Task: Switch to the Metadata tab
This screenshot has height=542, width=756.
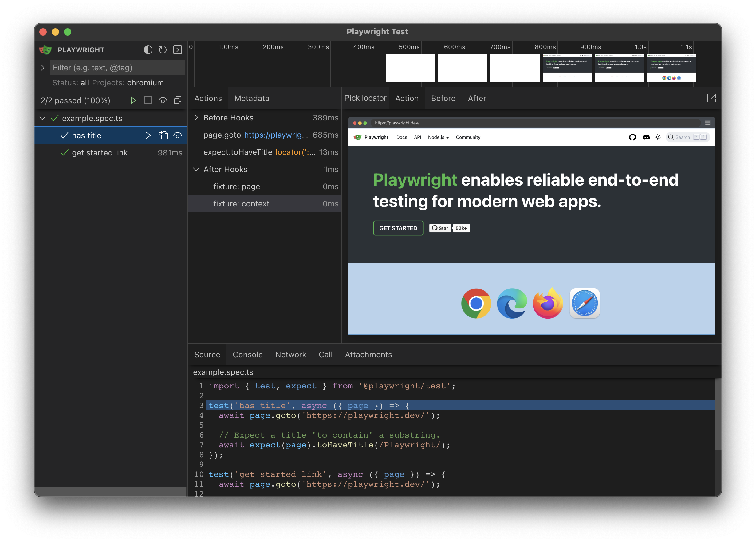Action: click(252, 98)
